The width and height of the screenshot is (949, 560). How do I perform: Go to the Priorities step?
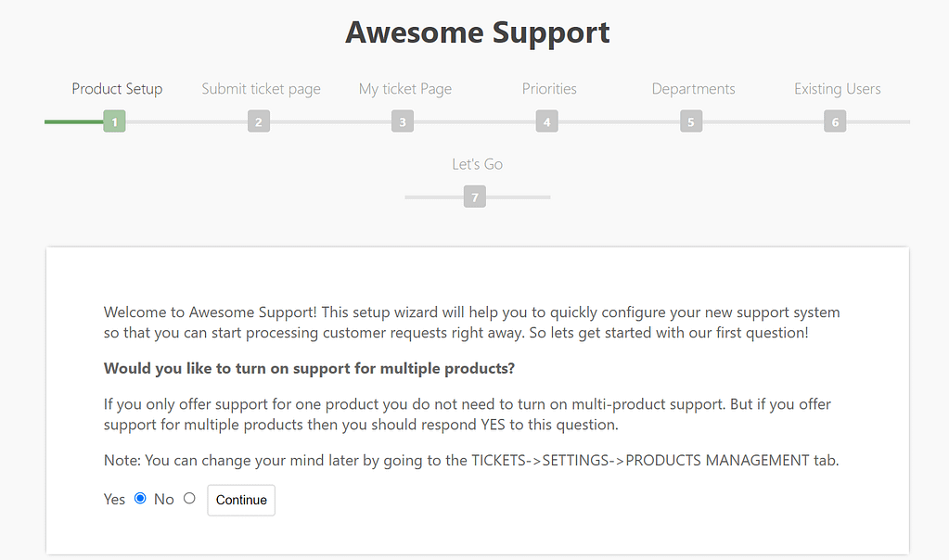[x=548, y=88]
